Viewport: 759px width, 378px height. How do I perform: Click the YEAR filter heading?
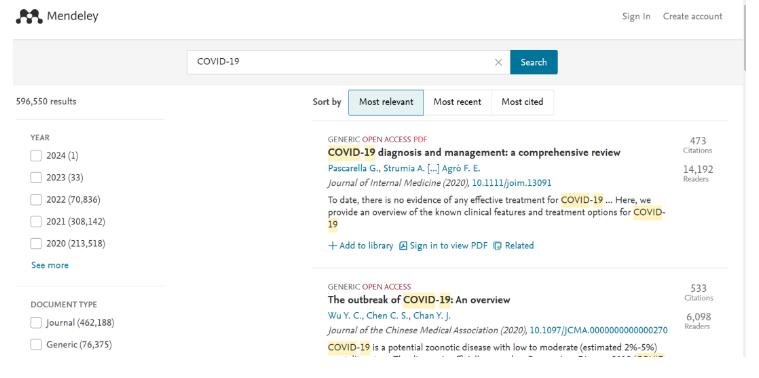40,137
